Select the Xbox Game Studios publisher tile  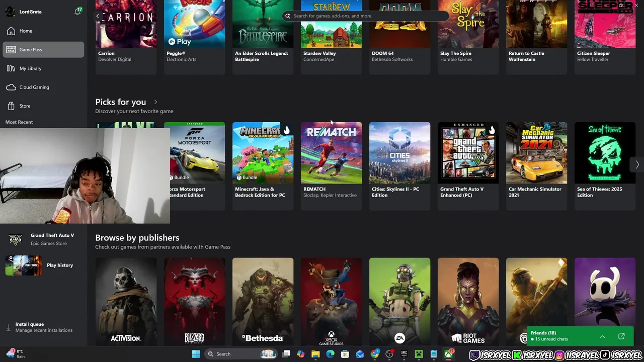331,302
